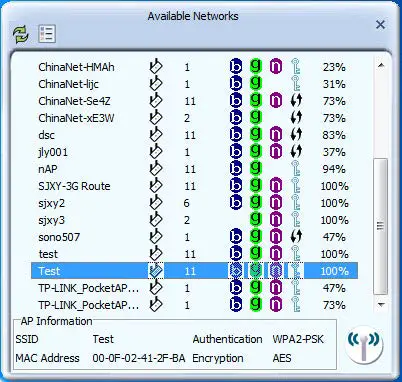Click the wireless connect antenna button
Viewport: 402px width, 382px height.
(x=364, y=344)
